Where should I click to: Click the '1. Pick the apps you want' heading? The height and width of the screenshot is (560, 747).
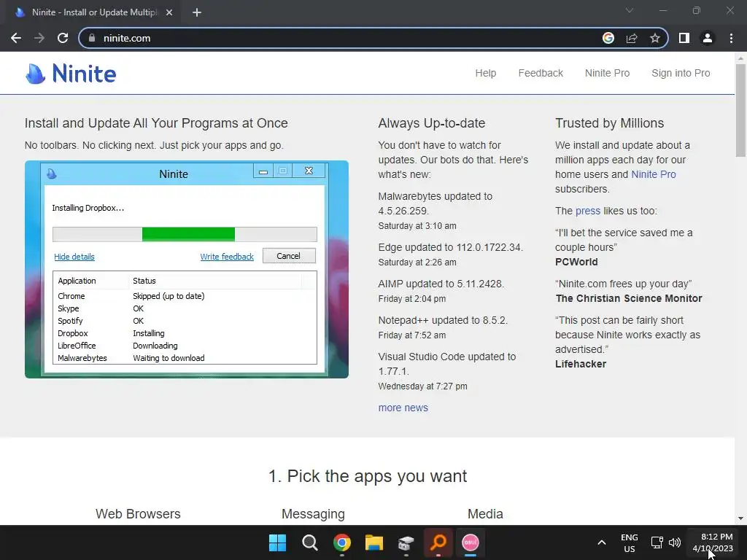[368, 475]
